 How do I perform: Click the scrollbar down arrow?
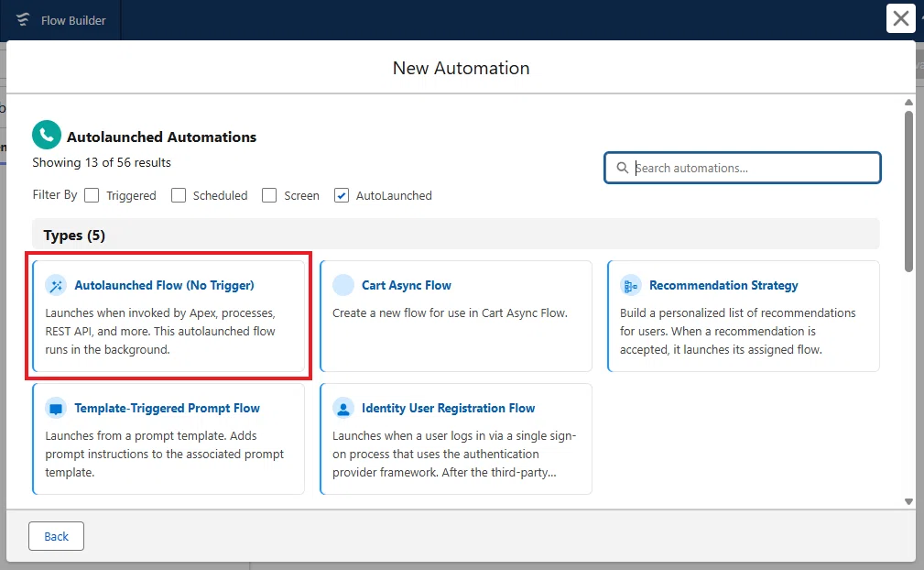908,501
